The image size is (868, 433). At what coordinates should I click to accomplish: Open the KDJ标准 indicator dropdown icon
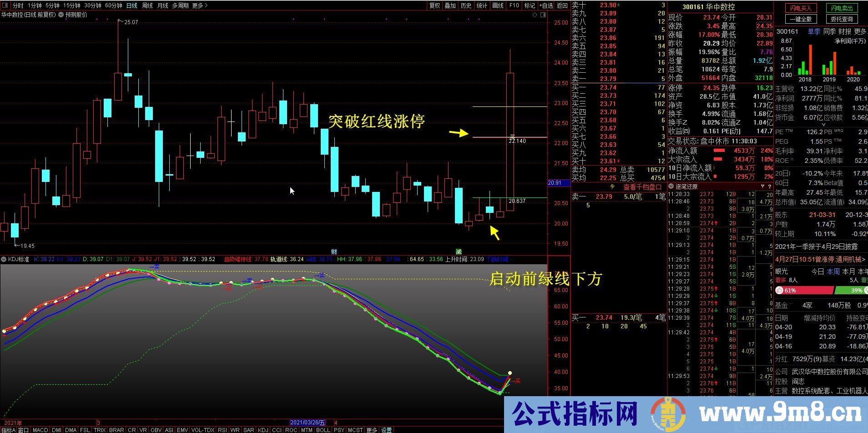click(4, 259)
